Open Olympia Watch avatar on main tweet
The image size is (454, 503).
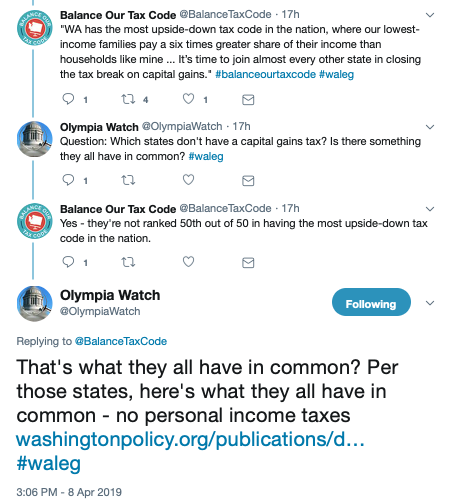point(35,303)
